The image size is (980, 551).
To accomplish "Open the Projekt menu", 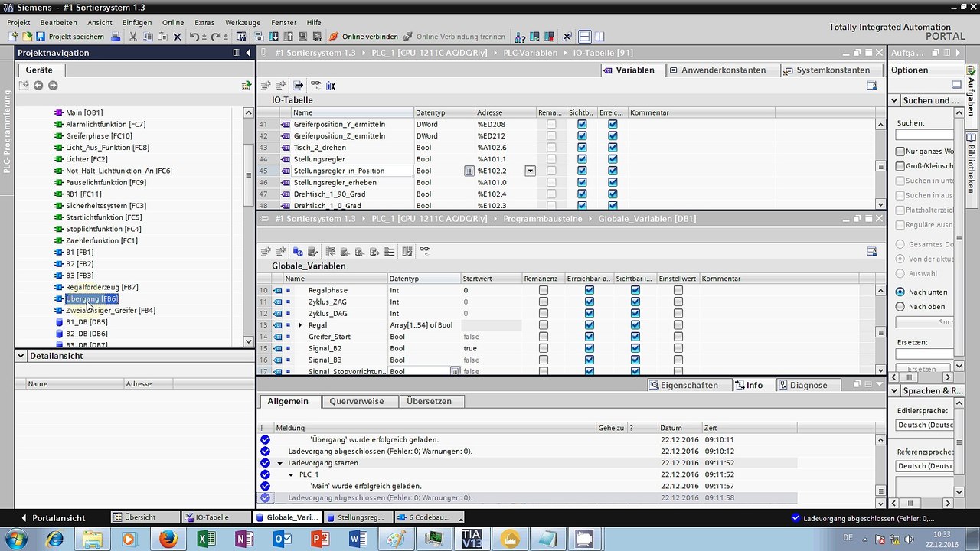I will coord(18,23).
